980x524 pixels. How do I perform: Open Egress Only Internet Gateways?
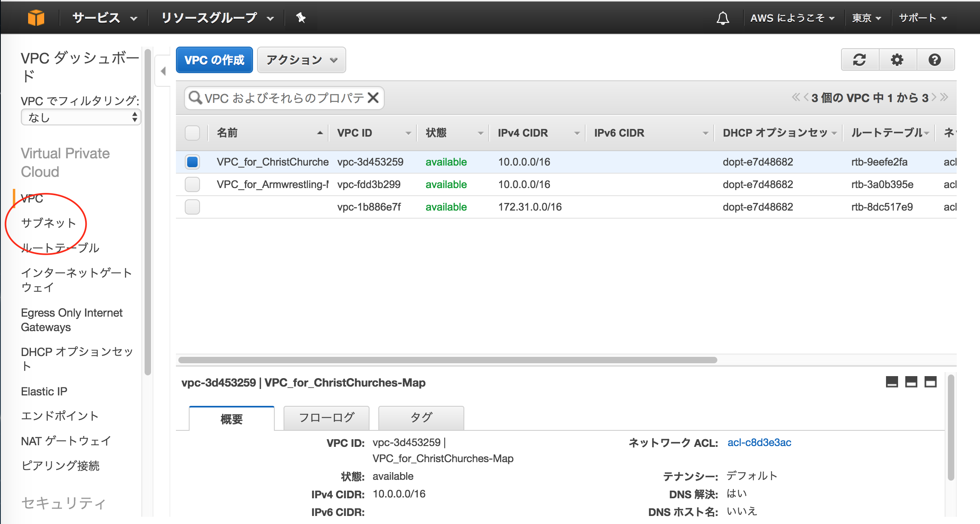tap(71, 320)
